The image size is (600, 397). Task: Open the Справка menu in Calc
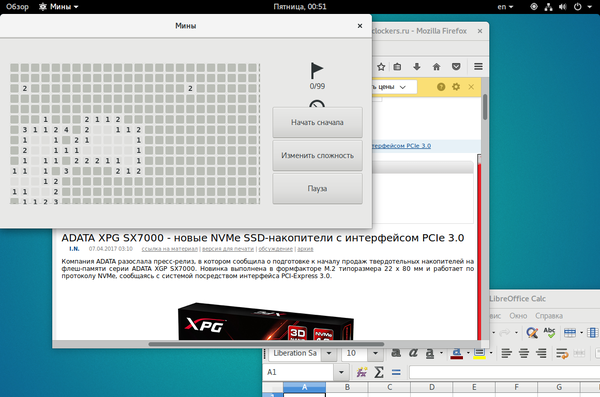[x=549, y=316]
